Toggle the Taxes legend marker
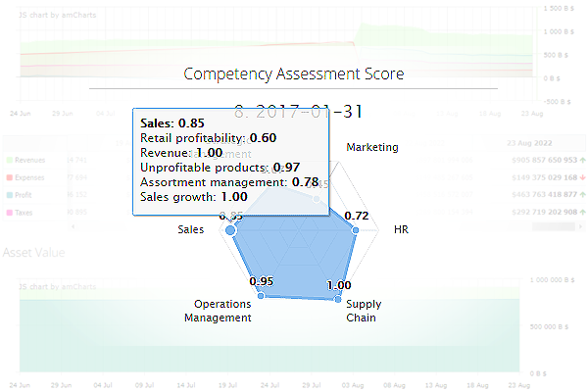 (10, 213)
